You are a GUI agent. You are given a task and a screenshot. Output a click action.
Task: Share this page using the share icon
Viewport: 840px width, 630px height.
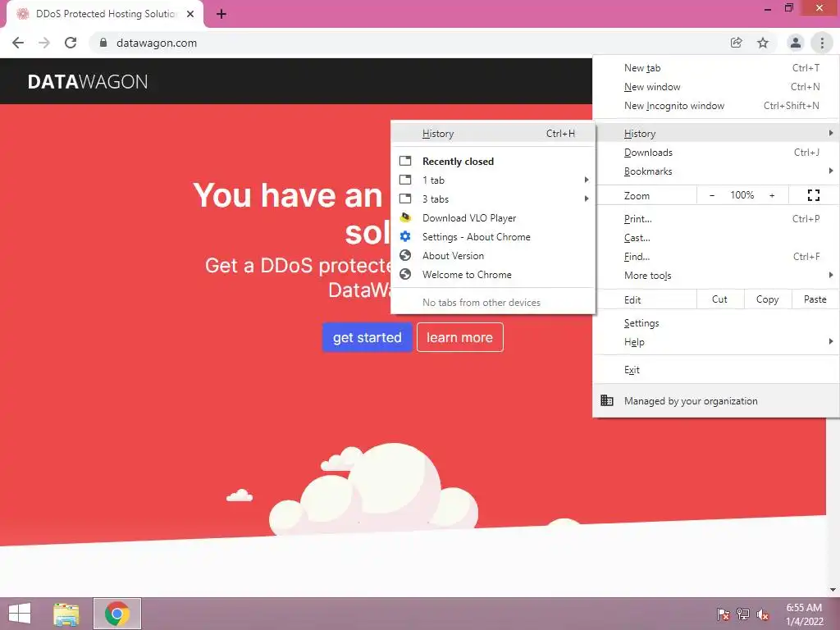coord(736,43)
